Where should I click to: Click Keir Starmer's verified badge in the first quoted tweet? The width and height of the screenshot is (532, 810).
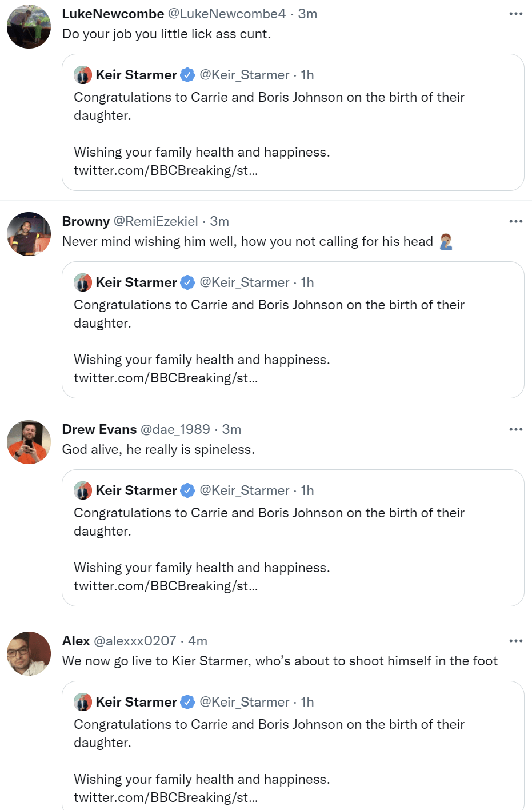[x=187, y=75]
